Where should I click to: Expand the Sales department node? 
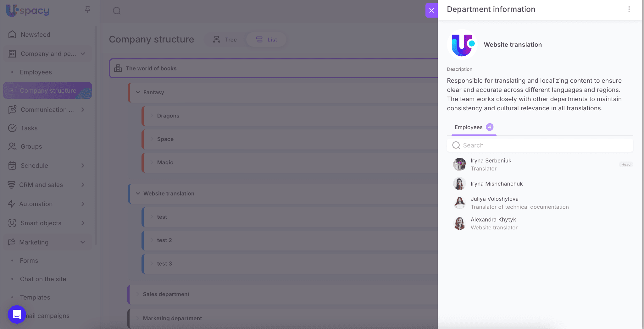[138, 294]
